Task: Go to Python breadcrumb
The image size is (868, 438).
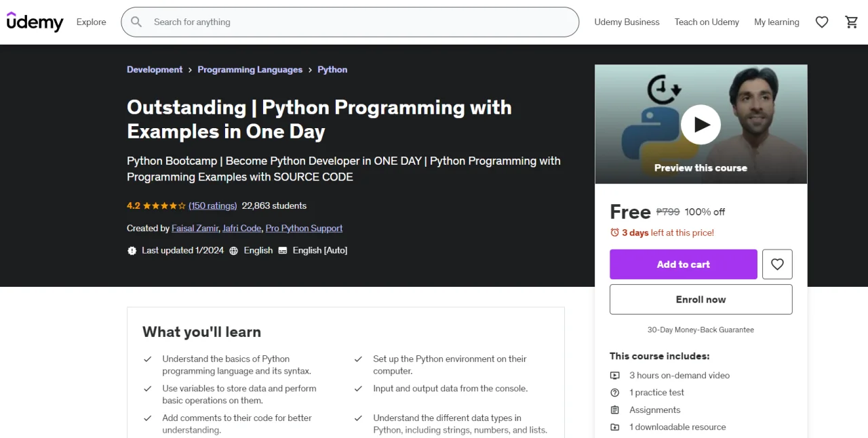Action: pos(332,70)
